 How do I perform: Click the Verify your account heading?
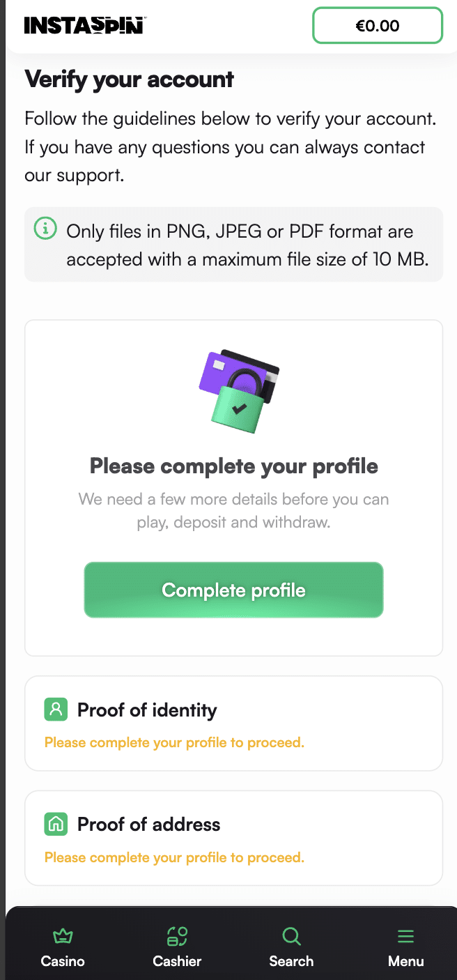click(x=130, y=79)
